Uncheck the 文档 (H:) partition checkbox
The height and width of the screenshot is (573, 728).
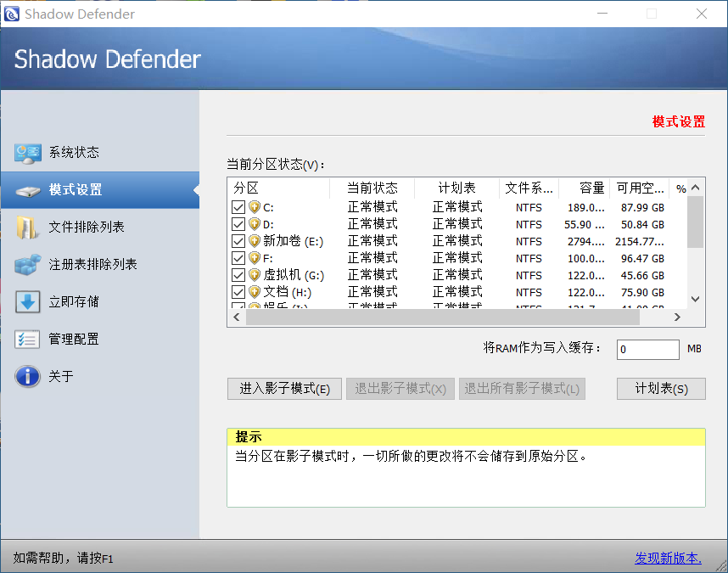click(238, 292)
